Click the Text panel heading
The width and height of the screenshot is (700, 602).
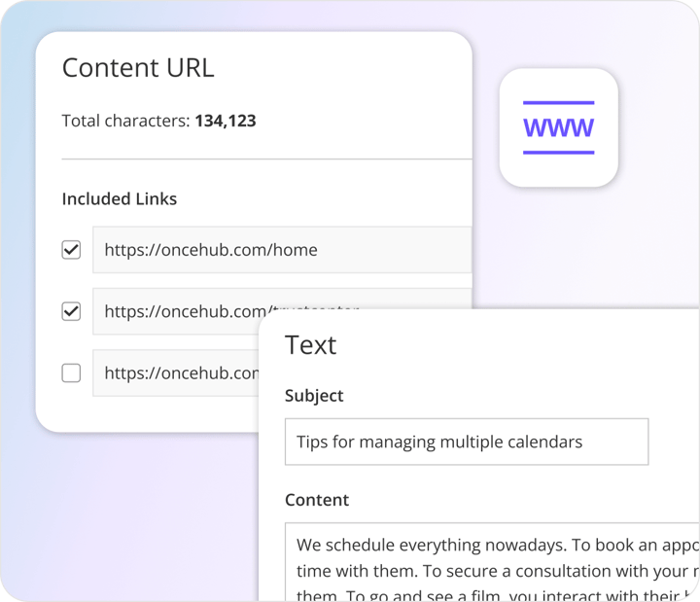pos(310,345)
